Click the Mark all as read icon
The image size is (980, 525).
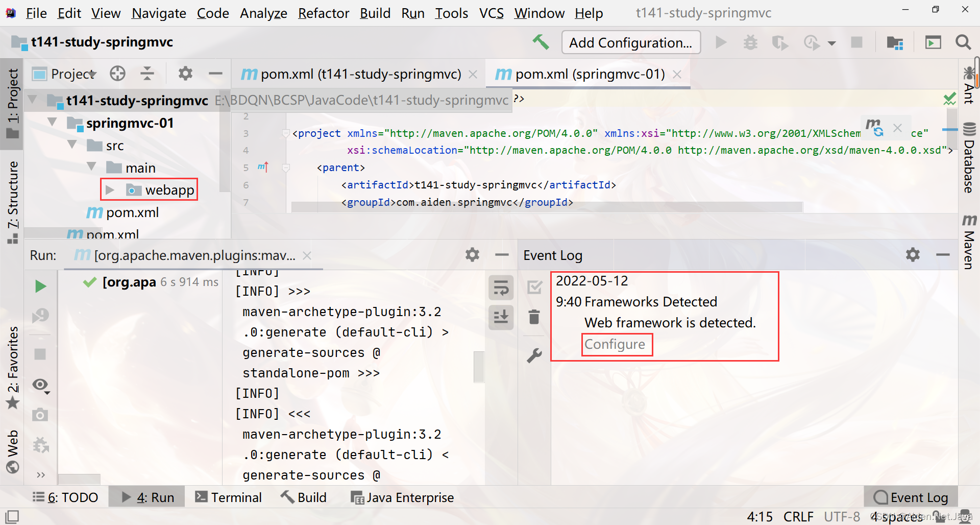tap(534, 287)
